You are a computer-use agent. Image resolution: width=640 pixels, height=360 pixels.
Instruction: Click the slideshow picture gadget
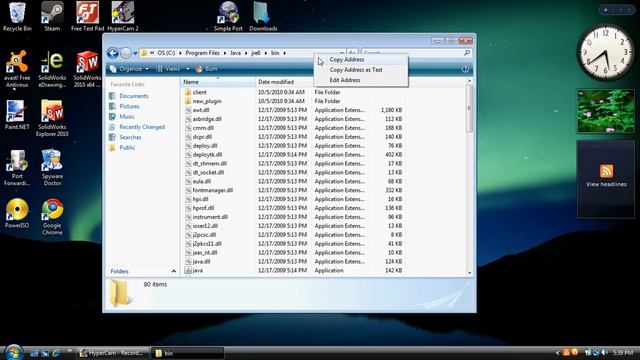606,111
